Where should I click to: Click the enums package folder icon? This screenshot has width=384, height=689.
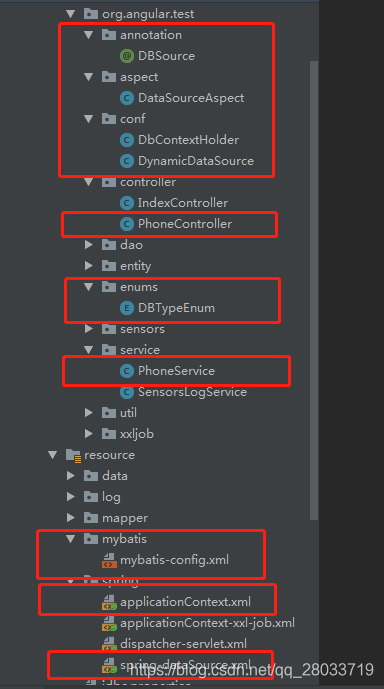tap(109, 287)
